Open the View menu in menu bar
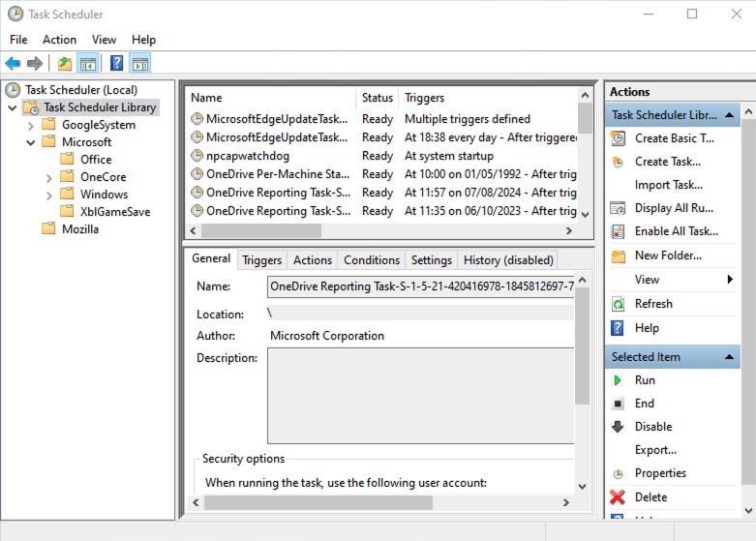 point(105,40)
